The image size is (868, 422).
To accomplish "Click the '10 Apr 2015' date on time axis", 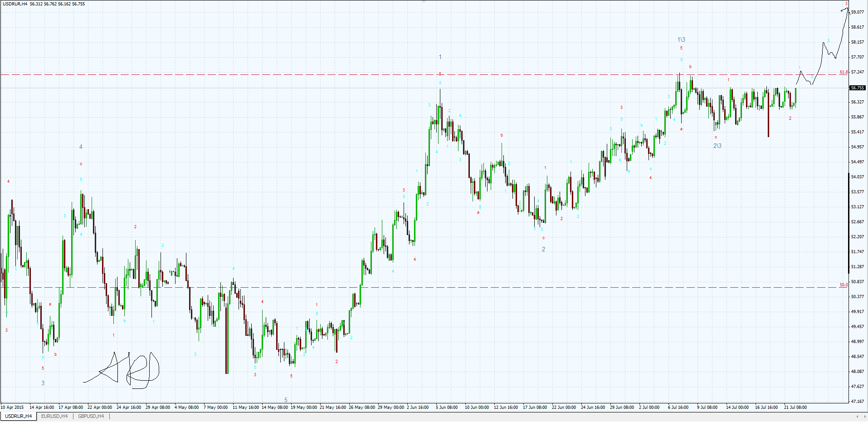I will click(x=12, y=407).
